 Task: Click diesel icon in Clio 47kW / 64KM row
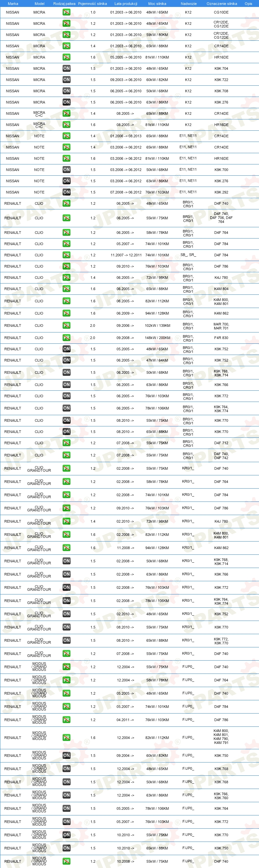[x=67, y=360]
